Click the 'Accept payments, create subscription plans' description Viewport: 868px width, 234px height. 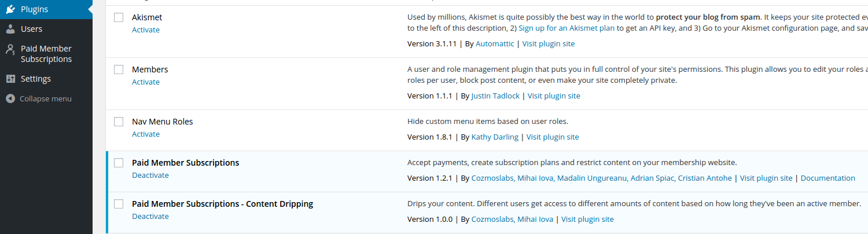(572, 163)
